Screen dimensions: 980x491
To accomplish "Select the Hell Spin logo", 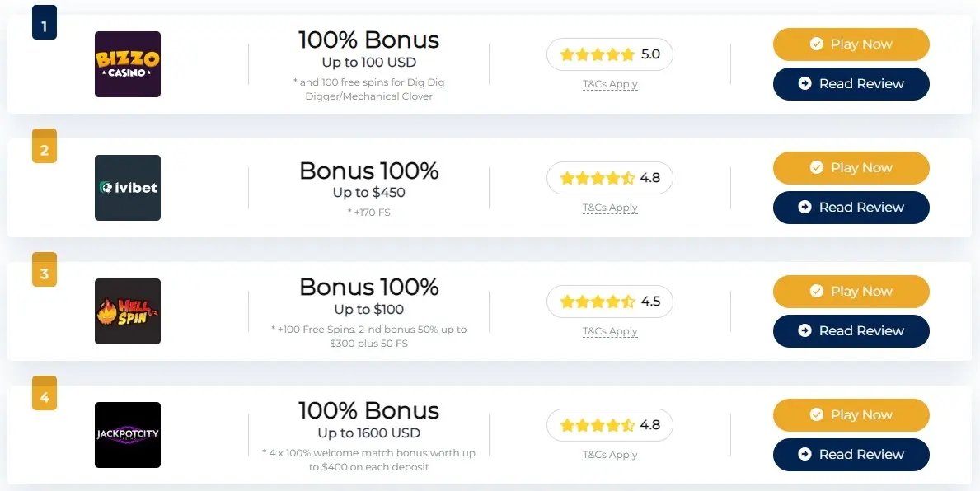I will coord(128,311).
